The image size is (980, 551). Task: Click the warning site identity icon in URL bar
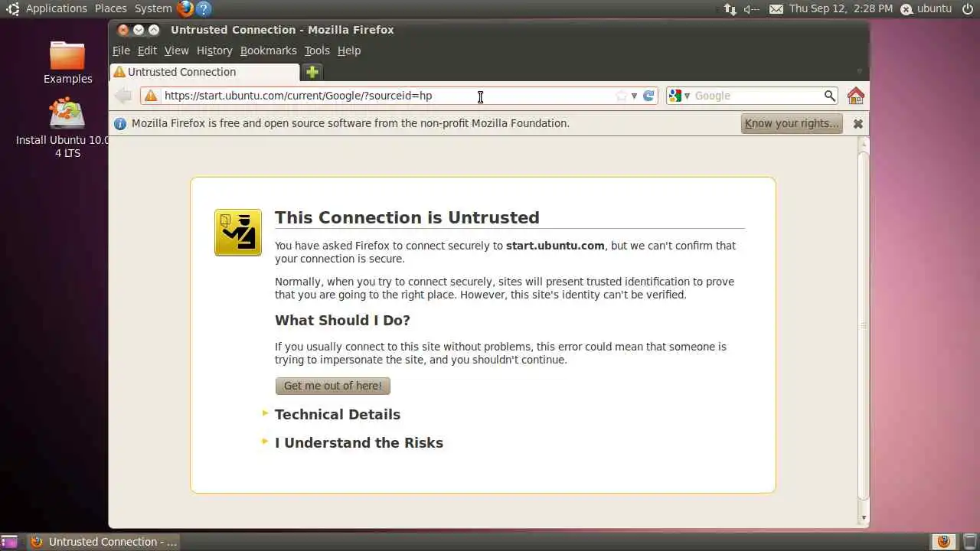(x=151, y=96)
